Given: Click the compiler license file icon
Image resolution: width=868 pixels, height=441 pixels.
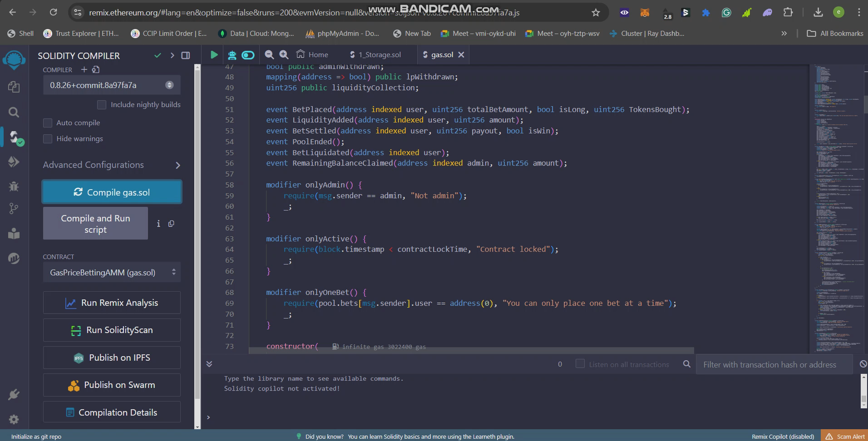Looking at the screenshot, I should tap(96, 69).
